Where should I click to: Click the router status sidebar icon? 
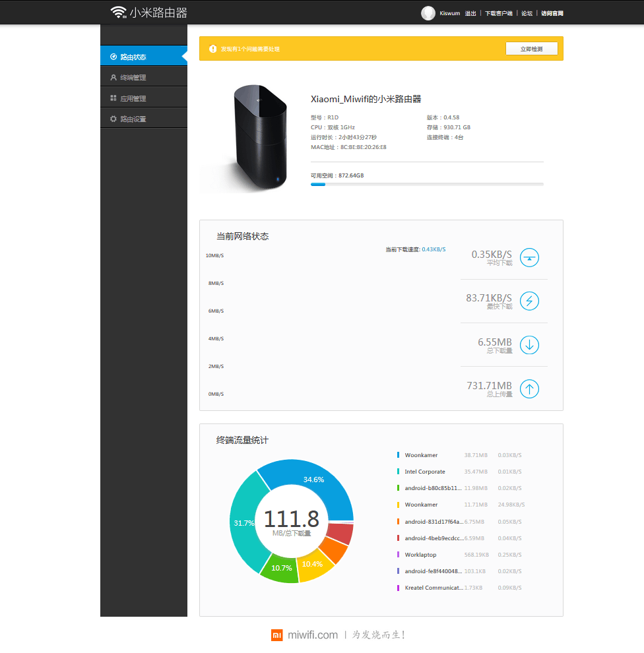113,57
